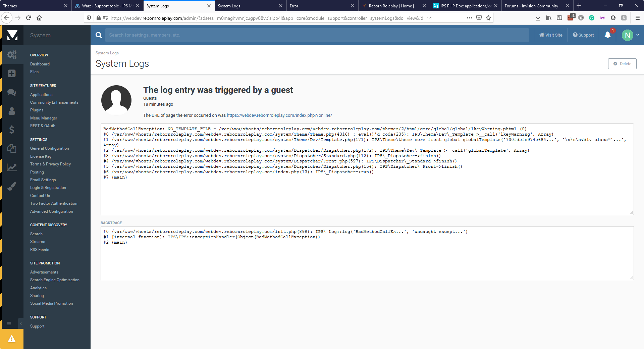
Task: Click the Visit Site link
Action: [x=551, y=35]
